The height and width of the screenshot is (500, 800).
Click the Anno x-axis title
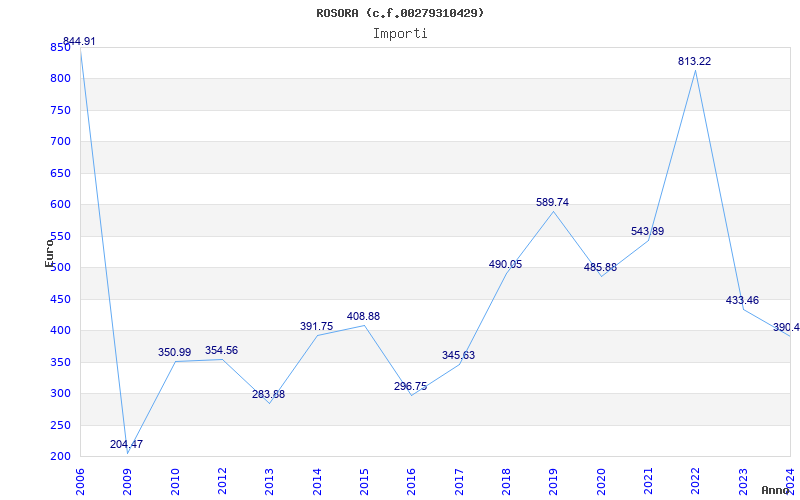(776, 490)
